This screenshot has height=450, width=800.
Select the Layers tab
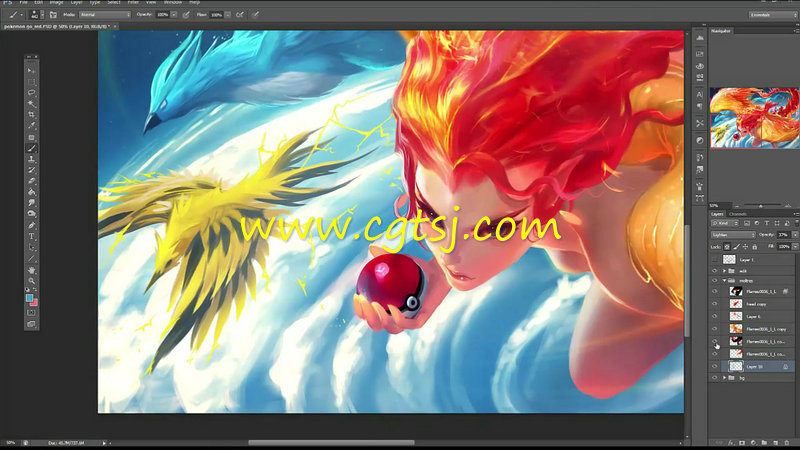(717, 214)
